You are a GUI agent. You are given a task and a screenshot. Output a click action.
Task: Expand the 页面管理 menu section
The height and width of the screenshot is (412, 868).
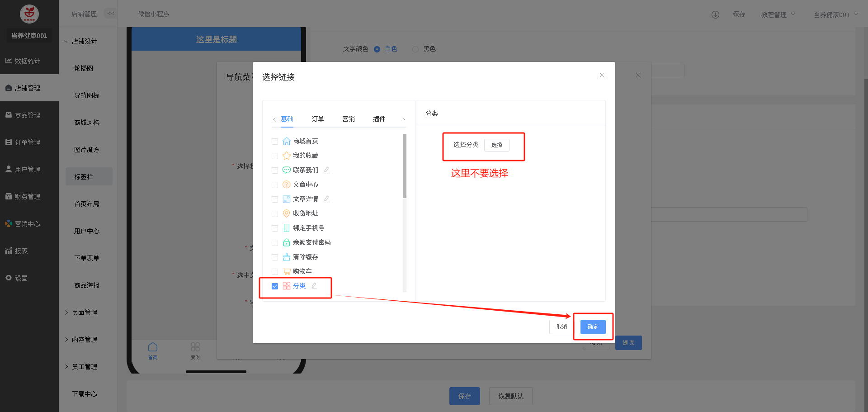coord(84,313)
